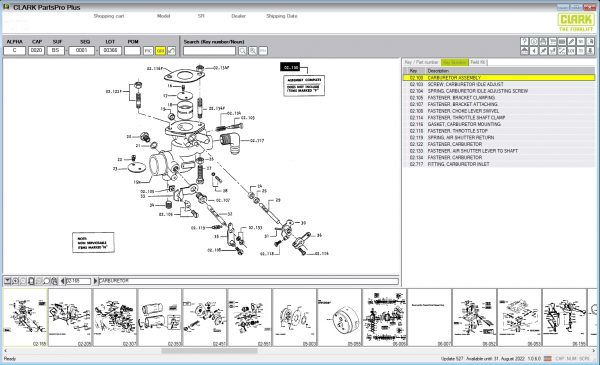Image resolution: width=600 pixels, height=365 pixels.
Task: Click the small cart icon in the second toolbar row
Action: point(553,51)
